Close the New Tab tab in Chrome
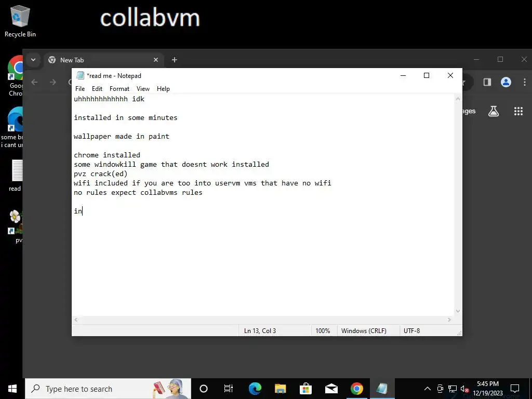The height and width of the screenshot is (399, 532). 156,60
